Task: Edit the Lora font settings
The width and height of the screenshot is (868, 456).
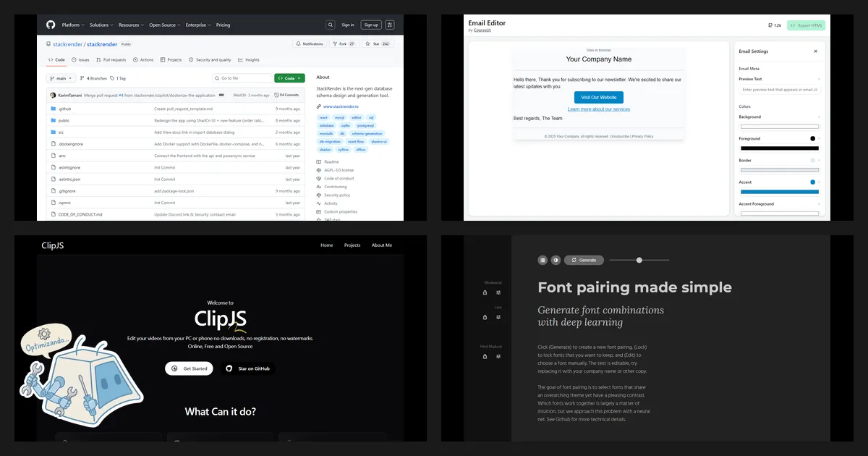Action: click(498, 317)
